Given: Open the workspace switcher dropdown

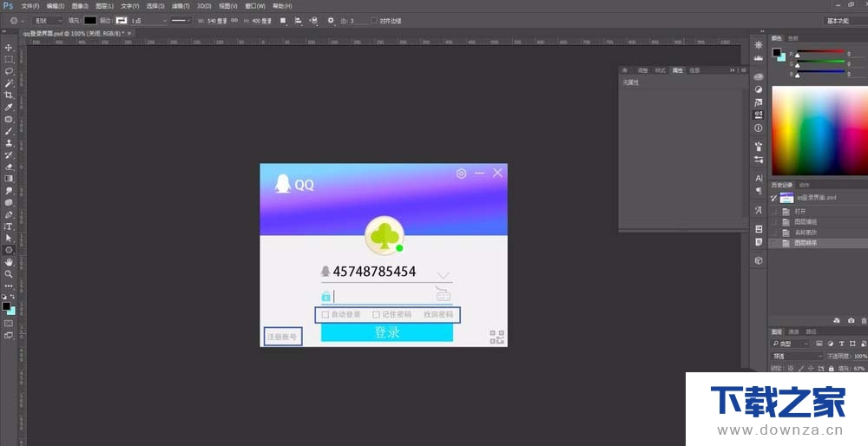Looking at the screenshot, I should (845, 21).
